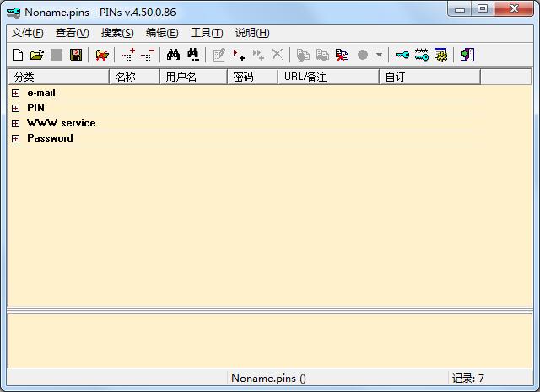Click the Noname.pins status bar text
540x392 pixels.
[268, 379]
